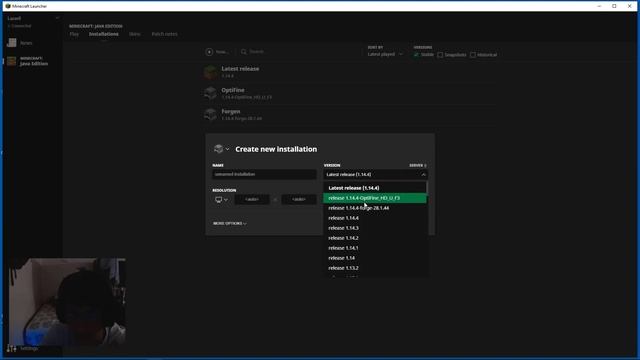The image size is (640, 360).
Task: Select release 1.14 option
Action: click(x=375, y=258)
